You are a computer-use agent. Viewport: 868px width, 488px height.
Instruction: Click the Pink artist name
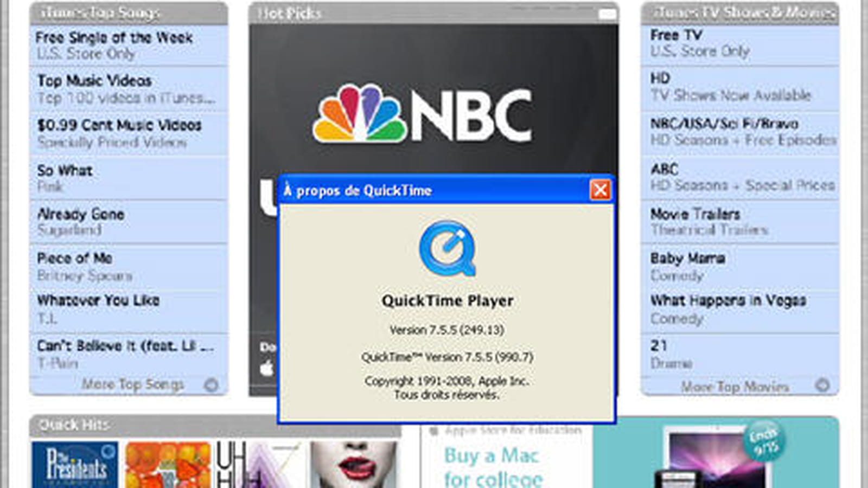(50, 187)
